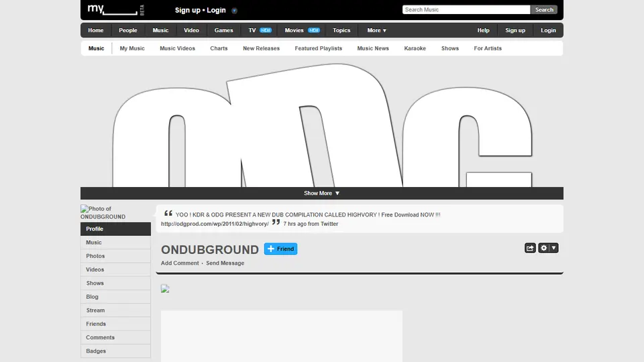This screenshot has height=362, width=644.
Task: Open Music in main navigation bar
Action: point(160,30)
